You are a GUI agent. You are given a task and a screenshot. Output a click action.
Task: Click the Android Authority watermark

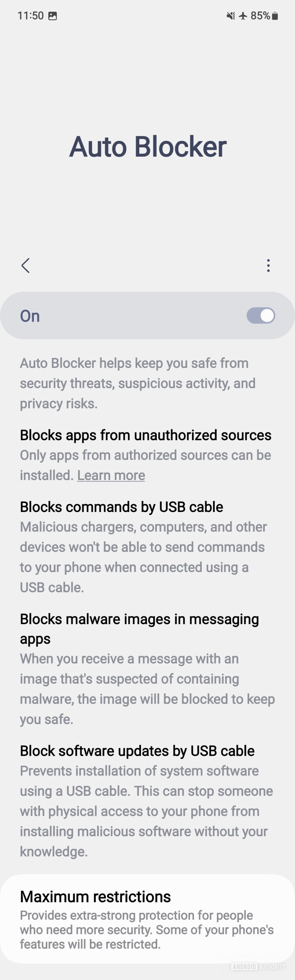click(x=258, y=967)
